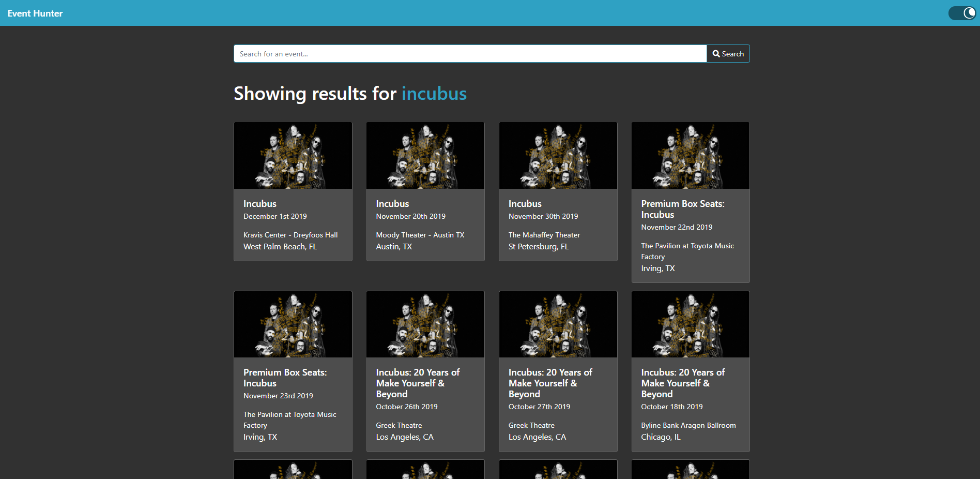The height and width of the screenshot is (479, 980).
Task: Select the '20 Years of Make Yourself' title, October 26th
Action: tap(418, 383)
